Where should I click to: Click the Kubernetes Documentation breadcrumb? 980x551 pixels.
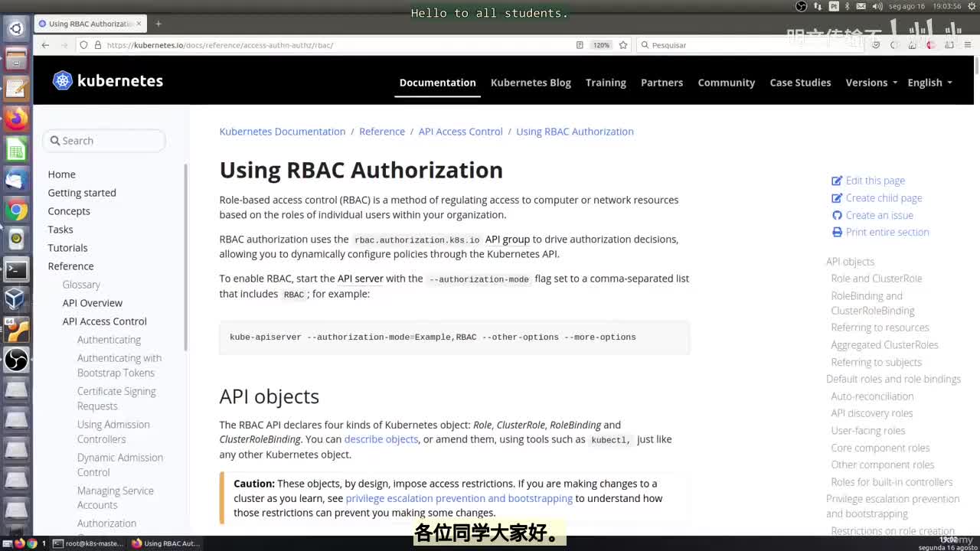click(283, 132)
